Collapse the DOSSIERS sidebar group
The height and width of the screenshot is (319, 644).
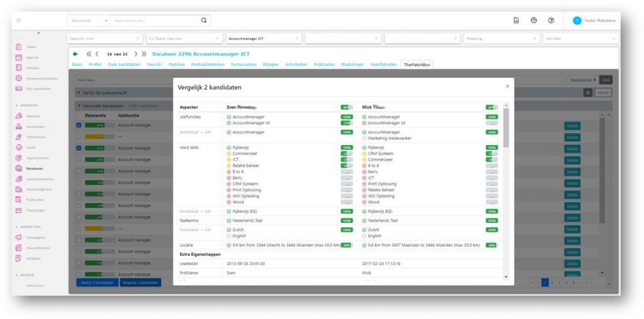(x=26, y=105)
